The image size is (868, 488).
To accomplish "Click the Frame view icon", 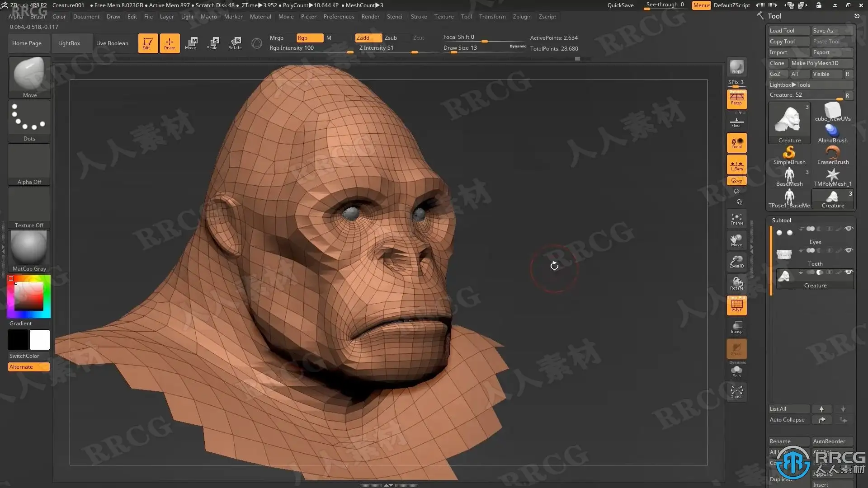I will point(736,219).
